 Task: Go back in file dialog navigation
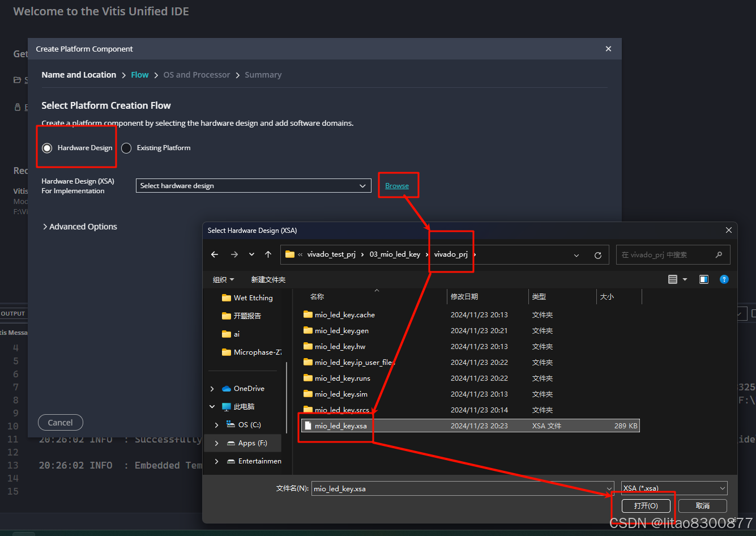pyautogui.click(x=215, y=255)
